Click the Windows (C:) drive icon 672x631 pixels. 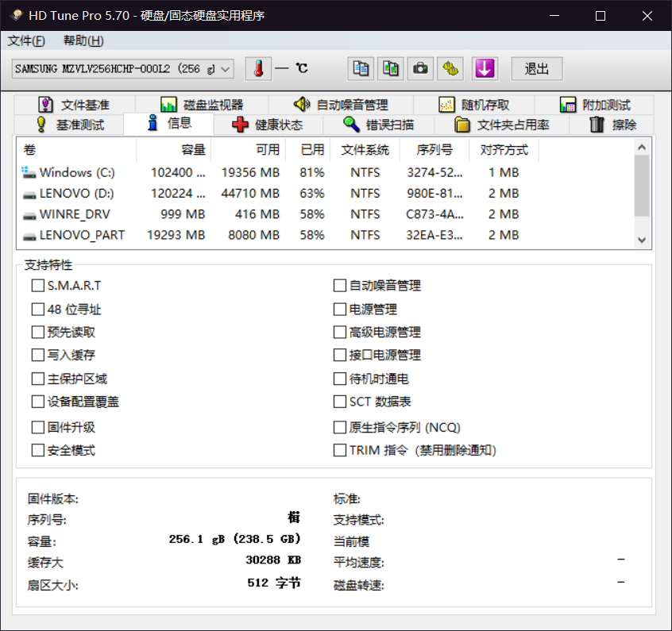tap(29, 172)
